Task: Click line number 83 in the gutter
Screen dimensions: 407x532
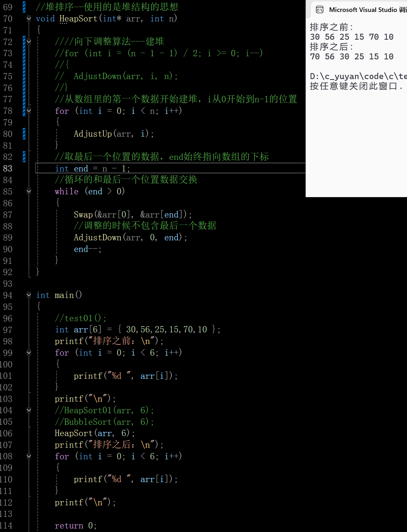Action: click(x=8, y=168)
